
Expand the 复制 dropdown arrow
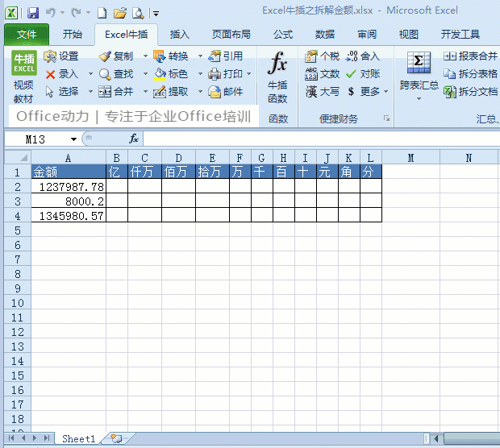click(145, 56)
